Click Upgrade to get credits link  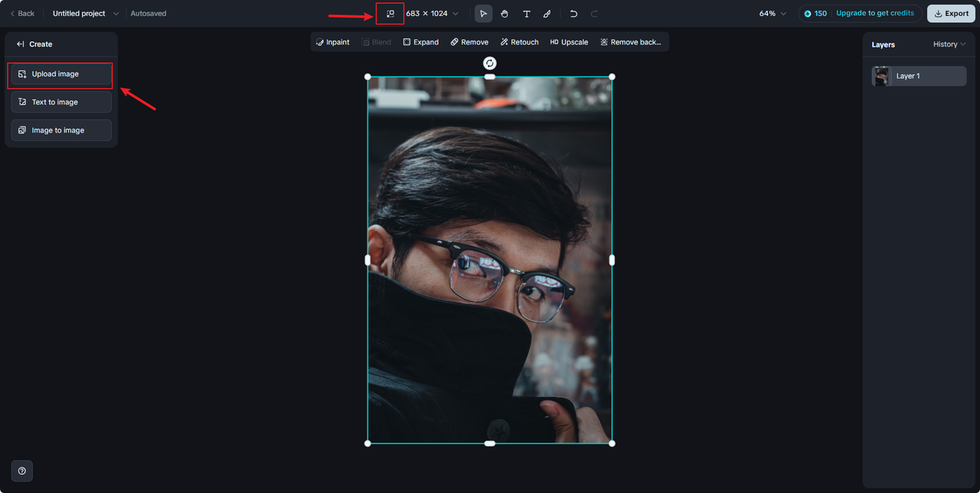[875, 14]
